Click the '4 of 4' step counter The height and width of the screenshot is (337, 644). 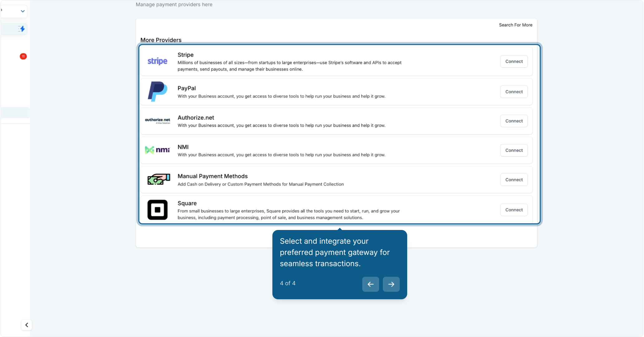[x=288, y=283]
